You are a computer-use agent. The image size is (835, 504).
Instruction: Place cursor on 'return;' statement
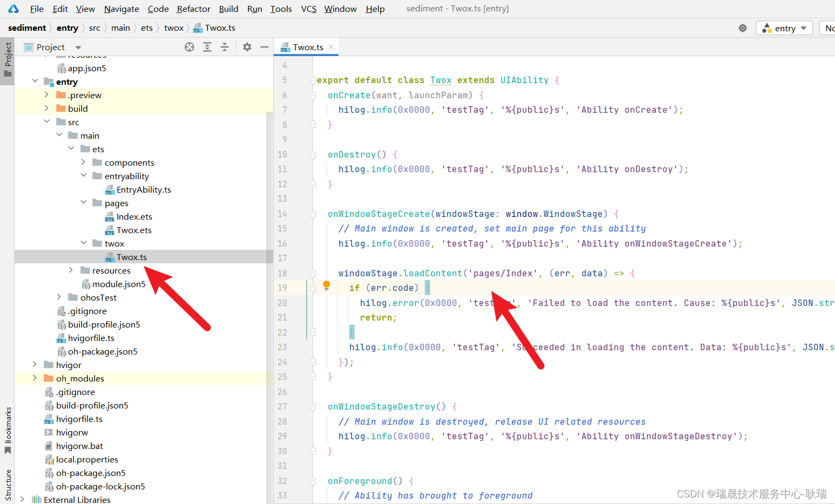378,317
